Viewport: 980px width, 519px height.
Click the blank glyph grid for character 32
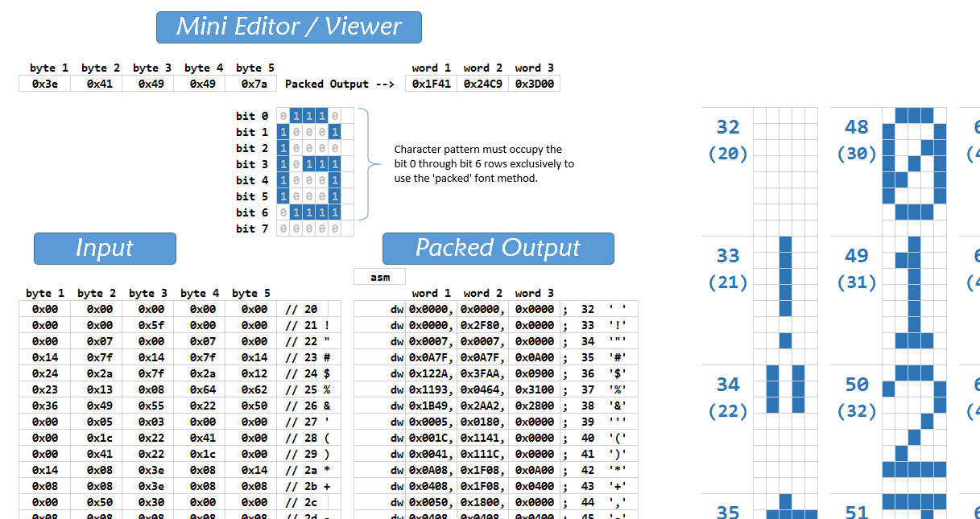coord(785,164)
